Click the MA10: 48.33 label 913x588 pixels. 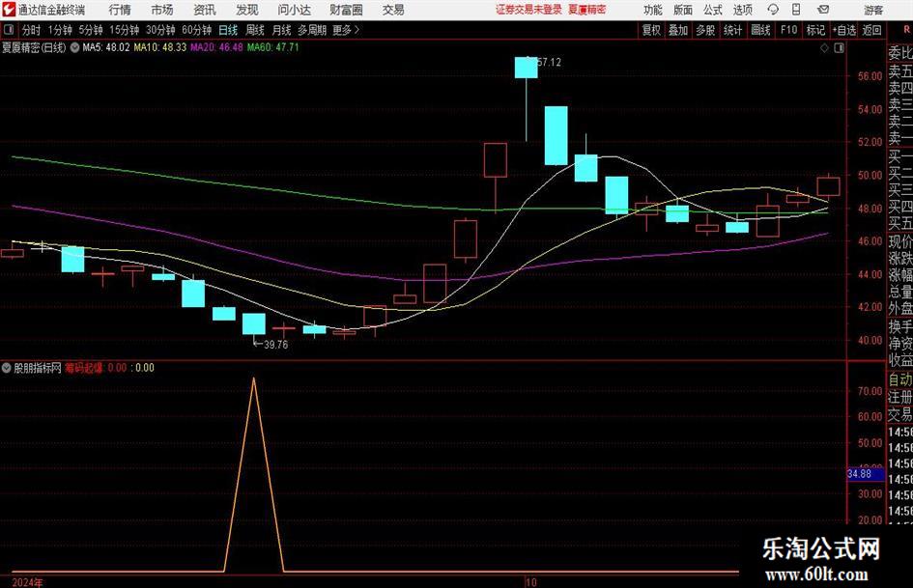[159, 47]
